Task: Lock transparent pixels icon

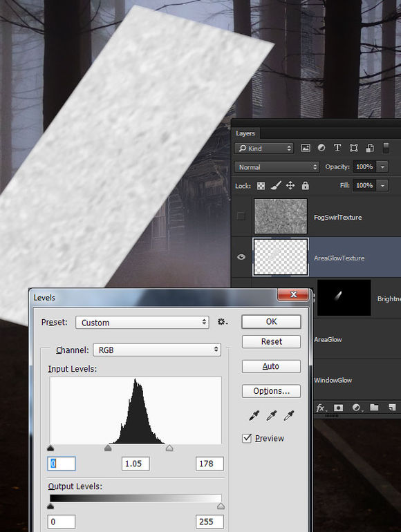Action: (x=261, y=186)
